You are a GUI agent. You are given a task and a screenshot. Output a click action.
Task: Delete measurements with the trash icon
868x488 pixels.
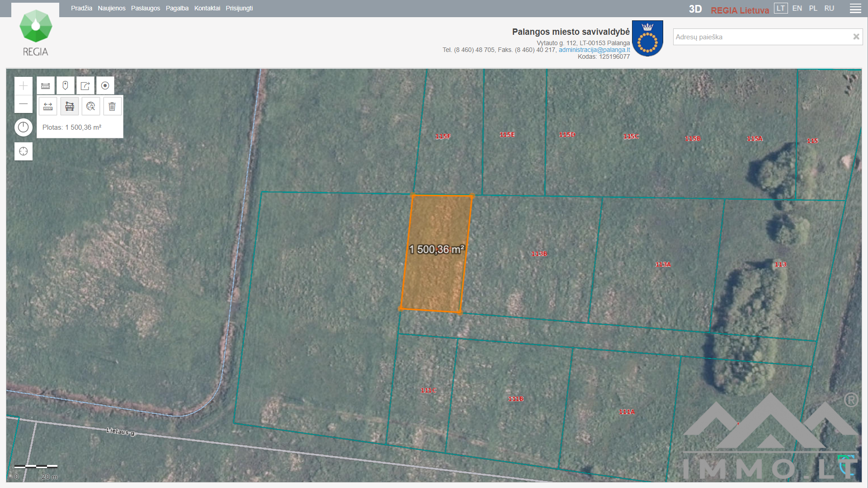click(112, 106)
